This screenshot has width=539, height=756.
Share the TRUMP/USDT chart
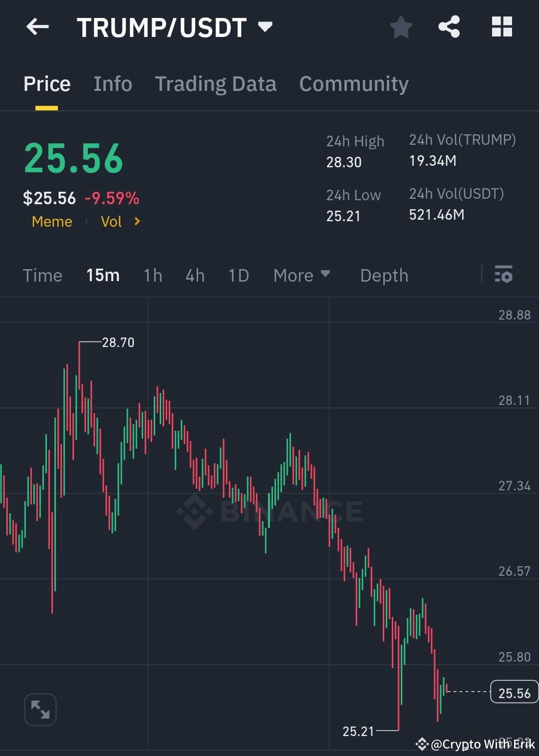coord(449,27)
